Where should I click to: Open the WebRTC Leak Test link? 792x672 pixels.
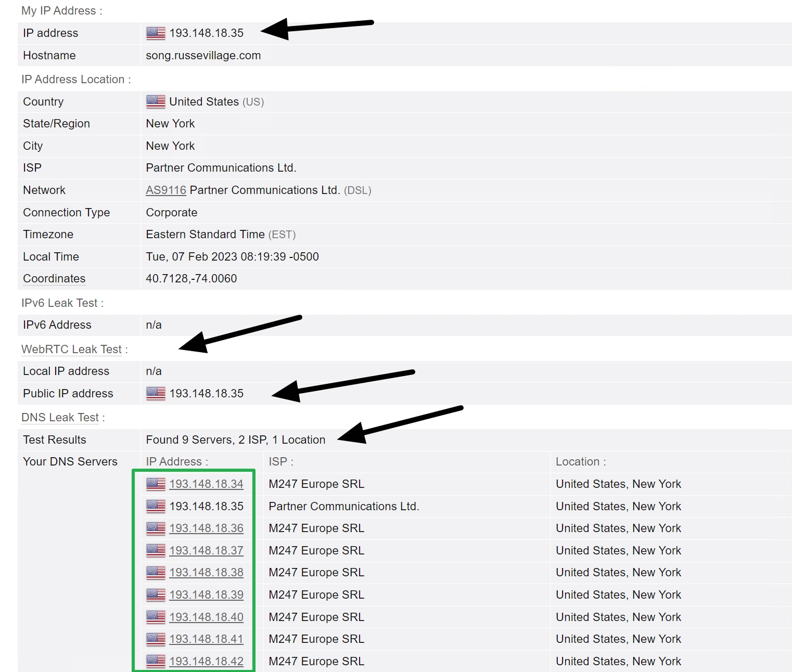point(72,349)
